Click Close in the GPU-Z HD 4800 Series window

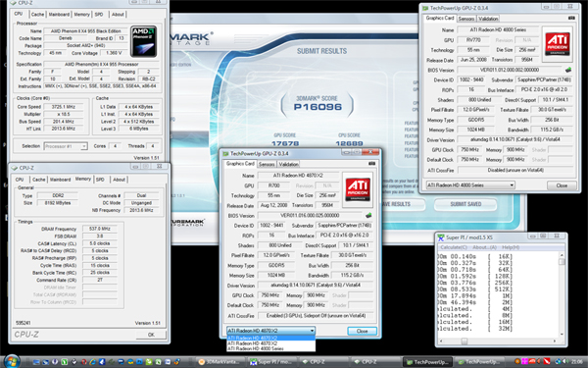click(x=562, y=185)
